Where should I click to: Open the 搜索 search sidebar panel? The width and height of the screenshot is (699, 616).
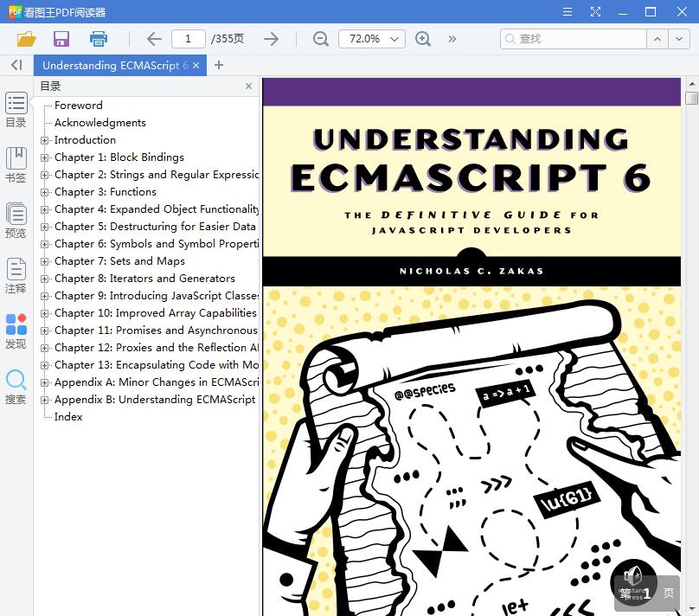coord(16,387)
